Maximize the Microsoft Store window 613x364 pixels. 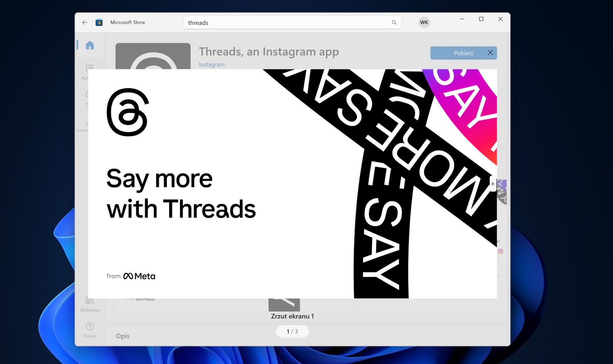481,19
